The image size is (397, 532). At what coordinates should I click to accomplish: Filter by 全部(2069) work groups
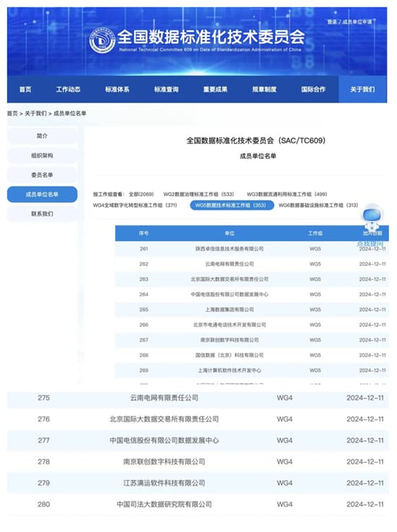[x=141, y=194]
